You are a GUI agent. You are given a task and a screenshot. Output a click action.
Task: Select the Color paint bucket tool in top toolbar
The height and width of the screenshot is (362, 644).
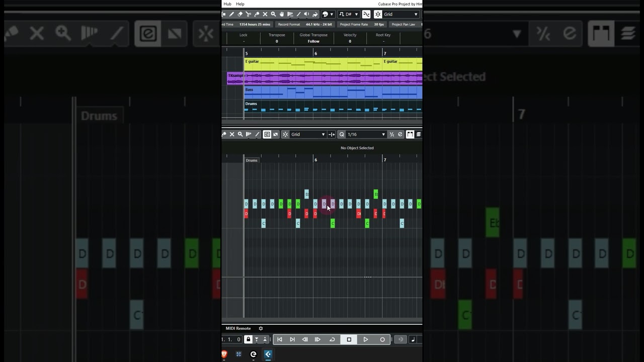point(315,14)
